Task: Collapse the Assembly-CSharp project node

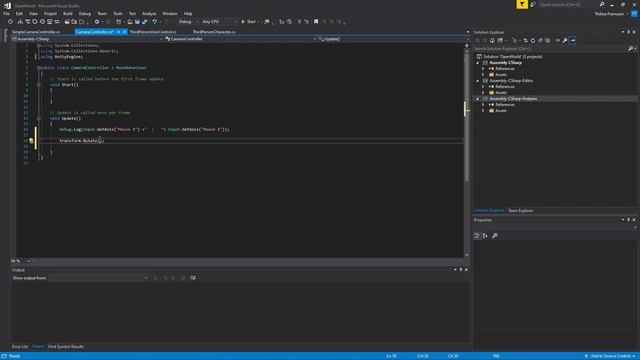Action: pyautogui.click(x=478, y=63)
